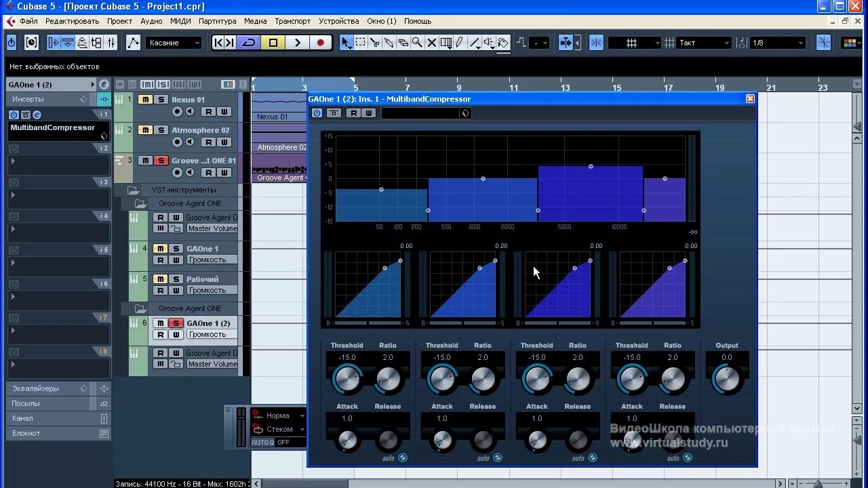Open channel settings 'e' button beside GAOne 1 (2)
868x488 pixels.
[x=104, y=85]
